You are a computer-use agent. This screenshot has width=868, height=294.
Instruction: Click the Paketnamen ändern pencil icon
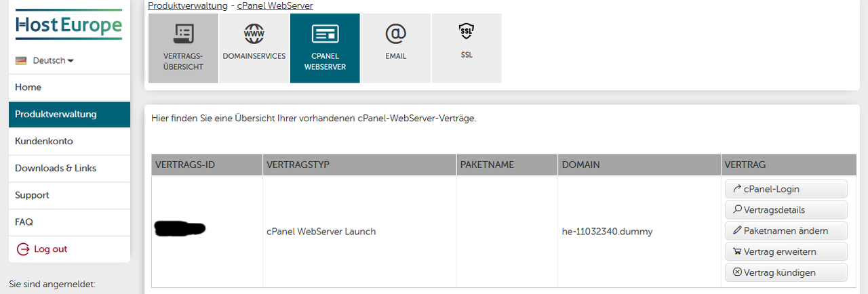737,231
